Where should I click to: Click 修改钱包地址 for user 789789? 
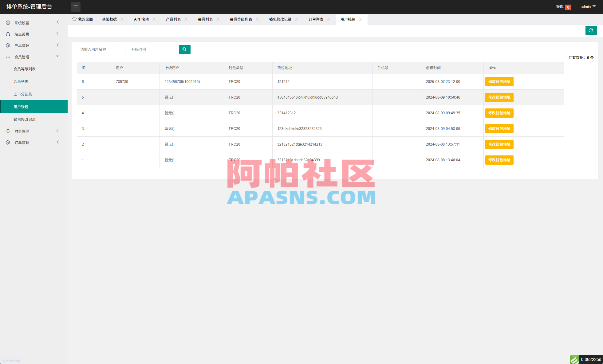499,81
